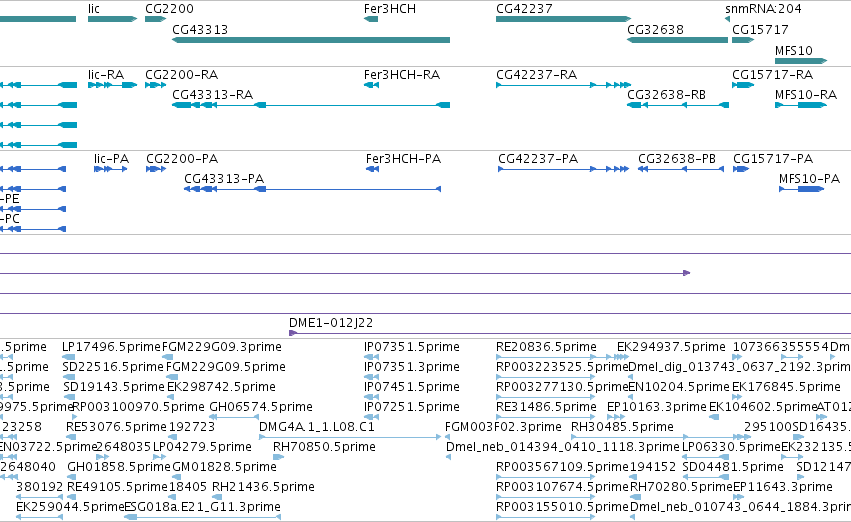Image resolution: width=851 pixels, height=522 pixels.
Task: Select the Fer3HCH-PA protein label
Action: point(403,159)
